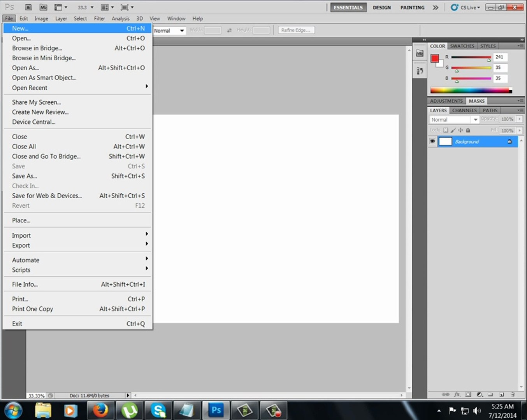Open the Edit menu
This screenshot has height=420, width=527.
[x=24, y=18]
